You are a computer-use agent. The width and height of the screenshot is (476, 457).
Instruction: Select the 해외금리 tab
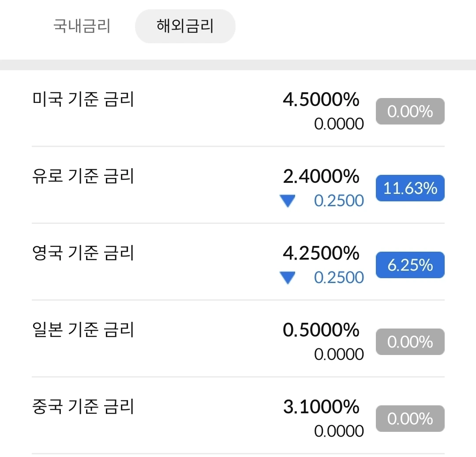[185, 26]
